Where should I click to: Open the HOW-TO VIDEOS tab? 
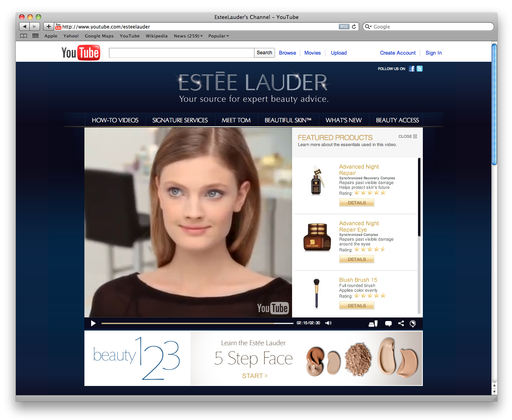[x=115, y=120]
